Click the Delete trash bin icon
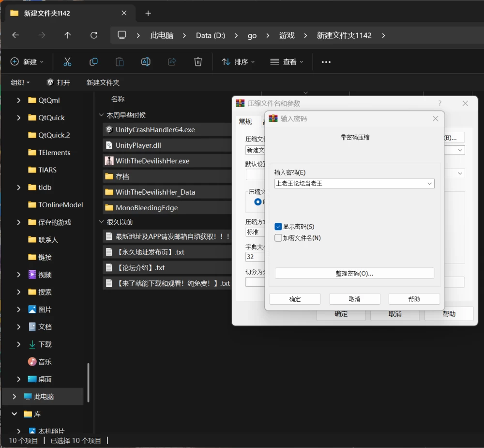The height and width of the screenshot is (448, 484). click(x=198, y=62)
